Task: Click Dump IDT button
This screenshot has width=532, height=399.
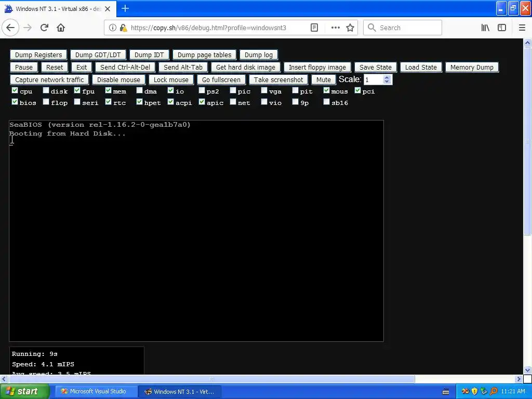Action: point(149,55)
